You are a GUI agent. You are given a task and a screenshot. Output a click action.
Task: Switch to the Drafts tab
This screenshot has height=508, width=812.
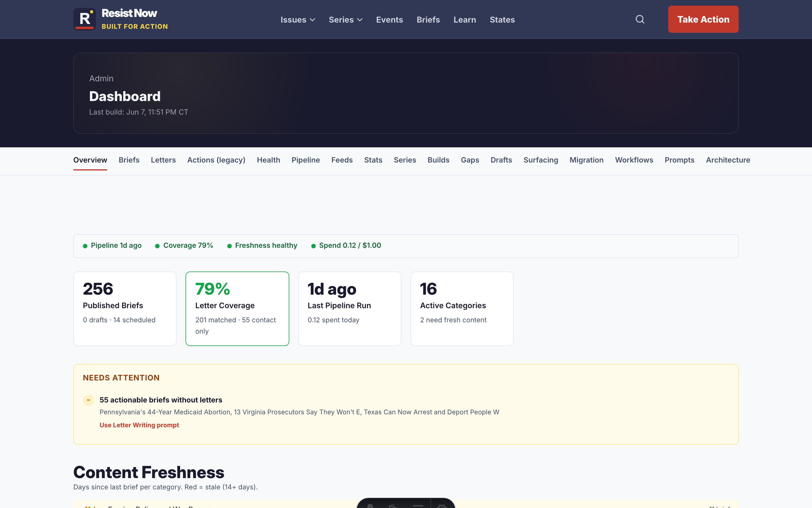[501, 160]
